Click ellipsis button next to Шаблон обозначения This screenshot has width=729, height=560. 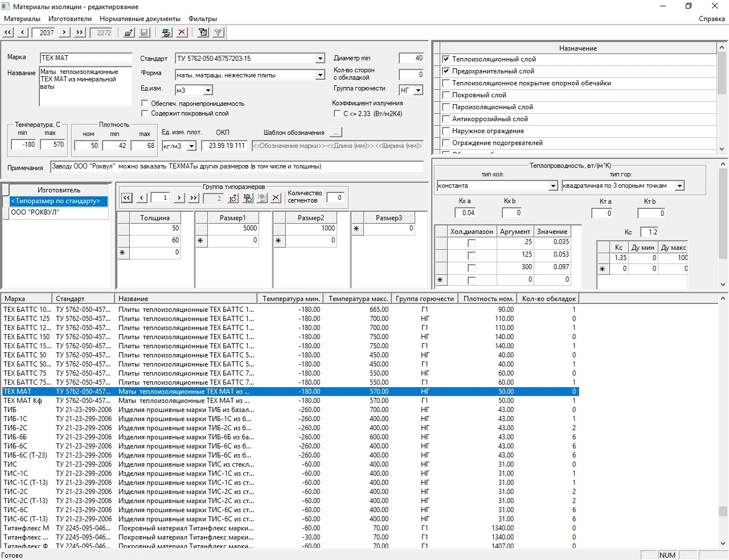(335, 133)
